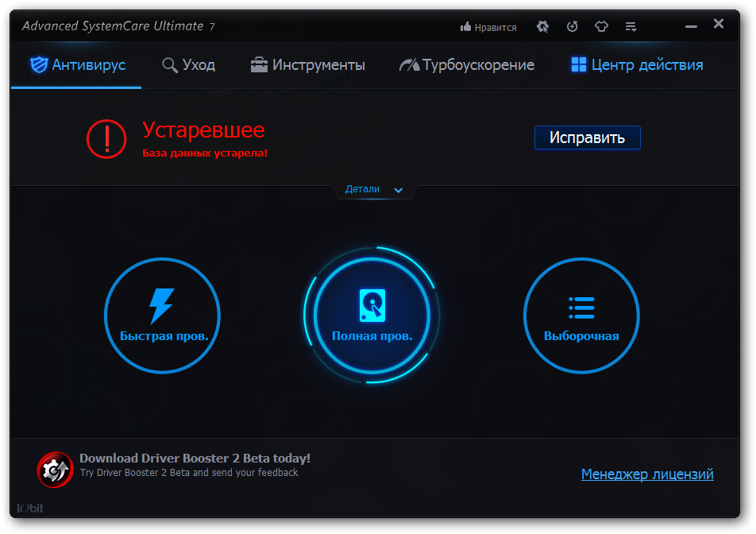Go to the Турбоускорение tab
The image size is (756, 534).
467,65
